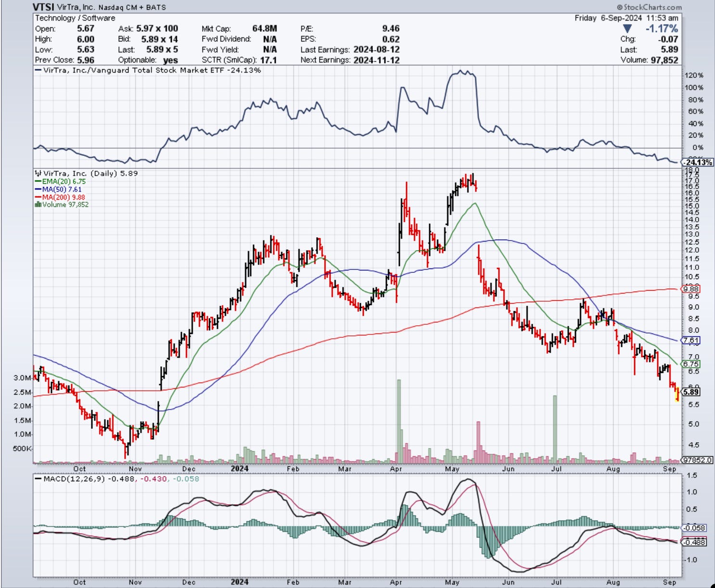Click the Prev Close value 5.96

pyautogui.click(x=86, y=60)
